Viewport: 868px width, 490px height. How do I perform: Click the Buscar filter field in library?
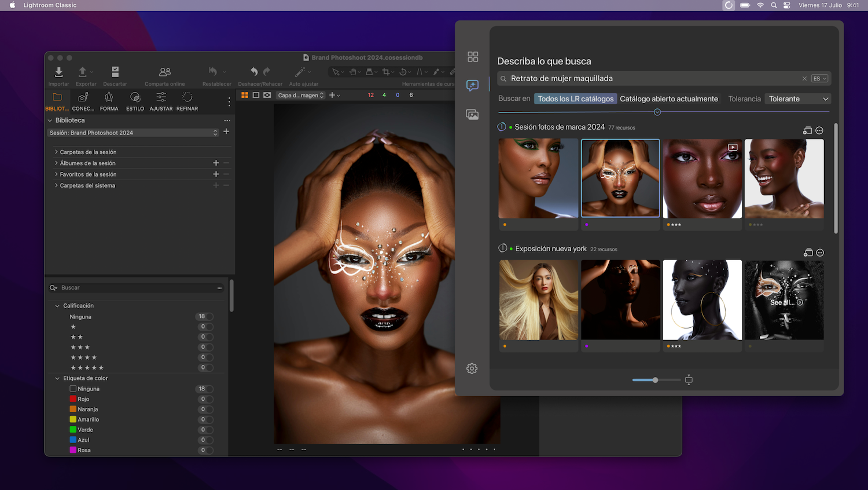tap(137, 288)
